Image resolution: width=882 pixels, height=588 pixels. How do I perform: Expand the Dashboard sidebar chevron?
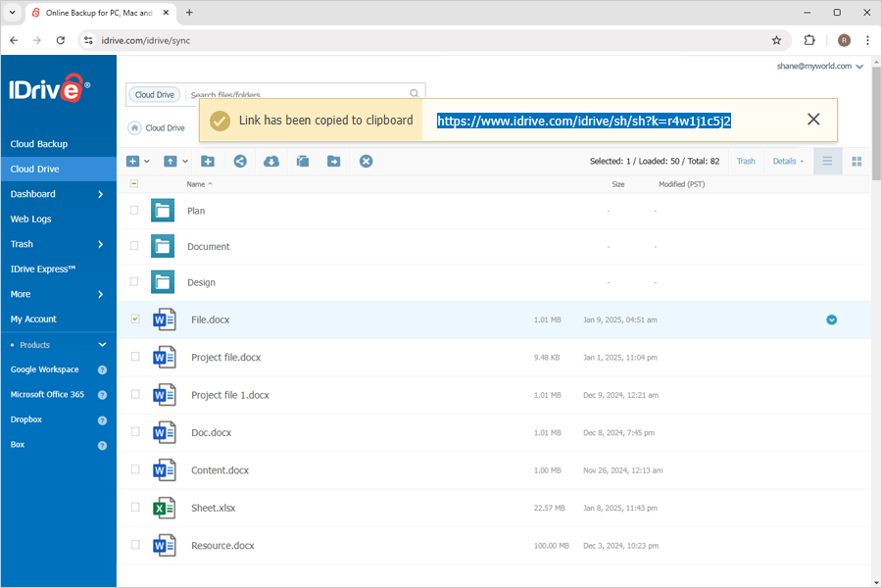(101, 194)
